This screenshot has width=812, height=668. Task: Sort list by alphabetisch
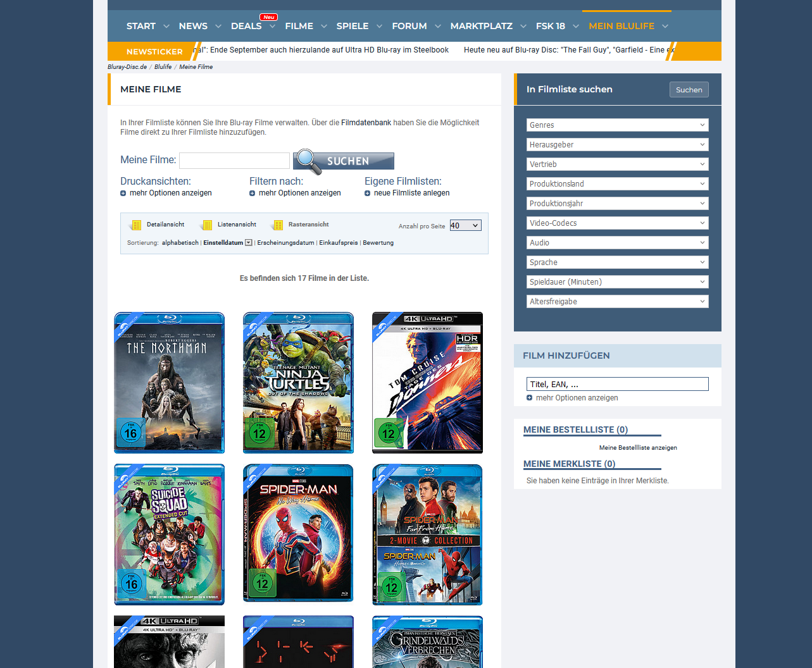[180, 243]
